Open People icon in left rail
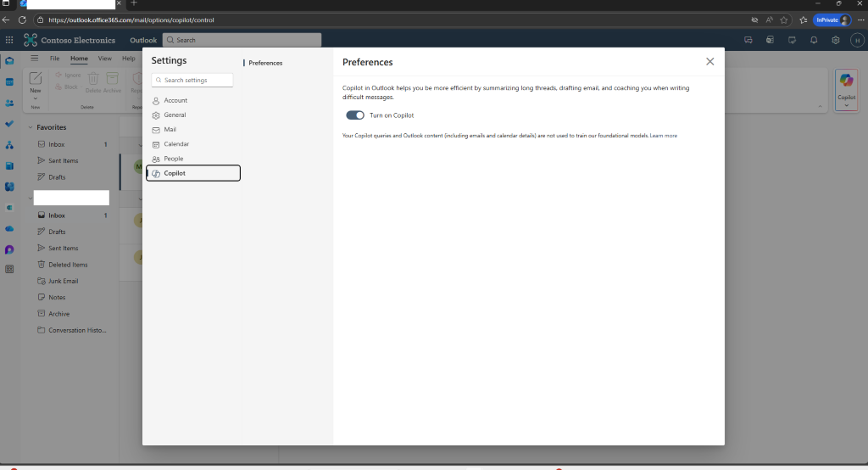This screenshot has height=470, width=868. tap(9, 104)
